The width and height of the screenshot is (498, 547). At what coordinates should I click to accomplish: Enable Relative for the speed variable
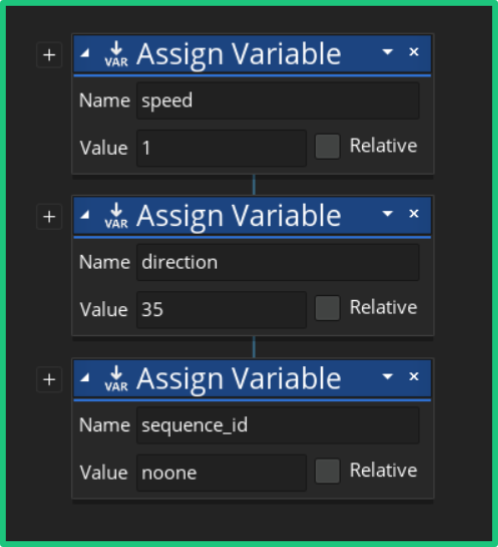pos(327,147)
